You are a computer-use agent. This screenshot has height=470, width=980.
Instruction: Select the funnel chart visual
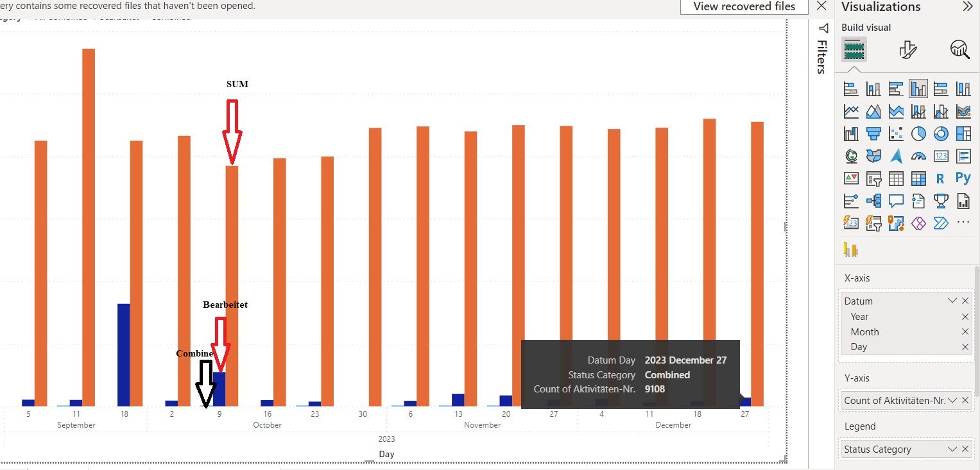coord(873,133)
